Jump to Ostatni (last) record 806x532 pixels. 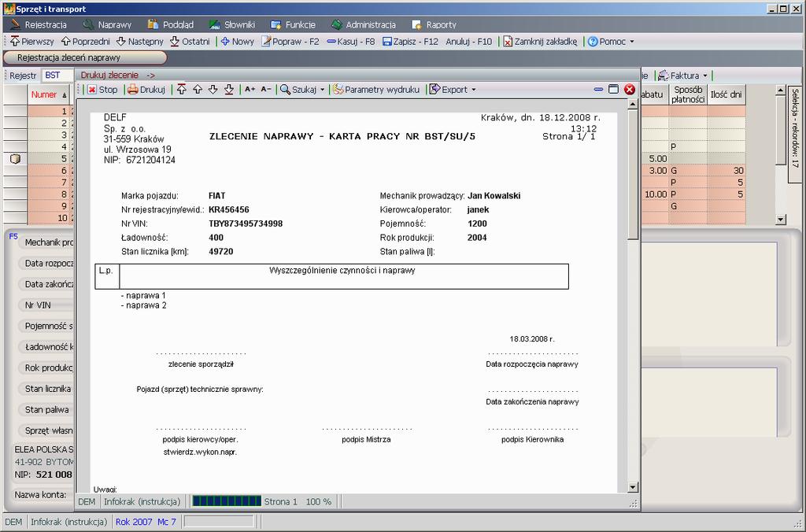point(190,41)
